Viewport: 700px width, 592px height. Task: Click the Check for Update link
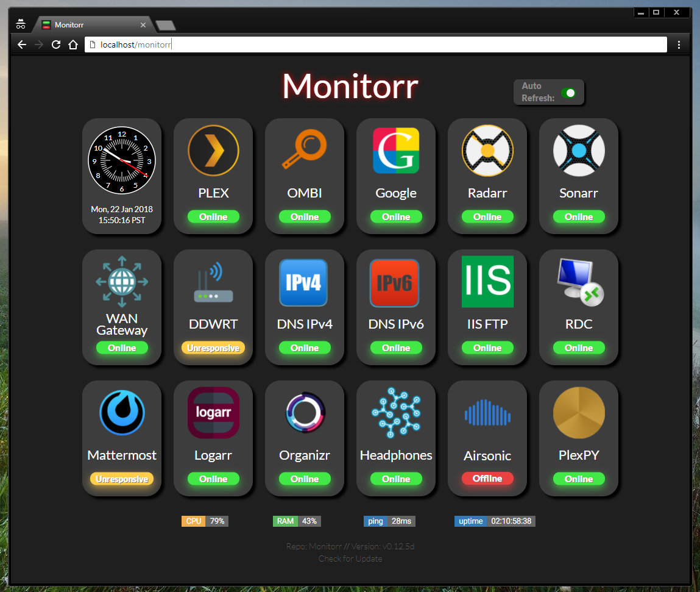(x=350, y=558)
